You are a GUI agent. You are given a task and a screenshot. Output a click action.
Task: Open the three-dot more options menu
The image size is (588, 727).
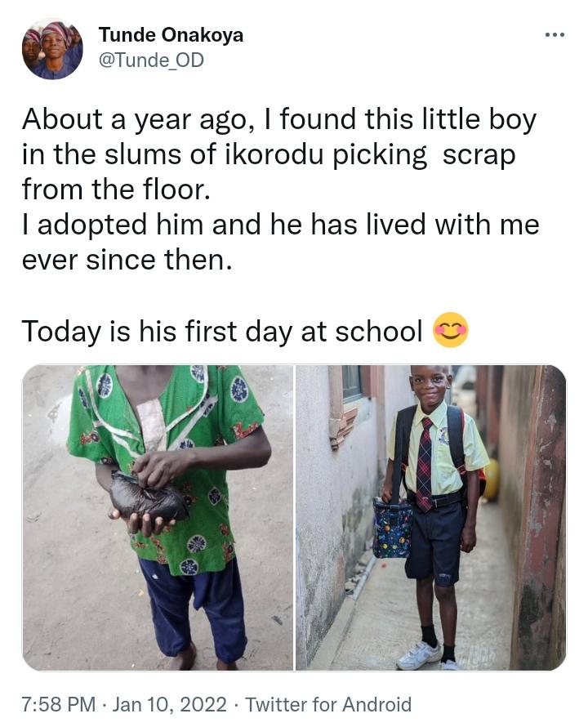[555, 35]
